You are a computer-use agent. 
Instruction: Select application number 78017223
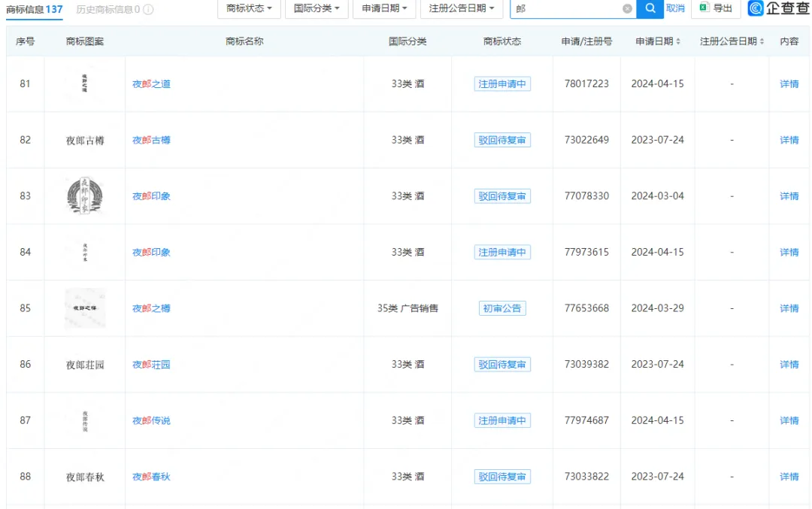pos(586,84)
